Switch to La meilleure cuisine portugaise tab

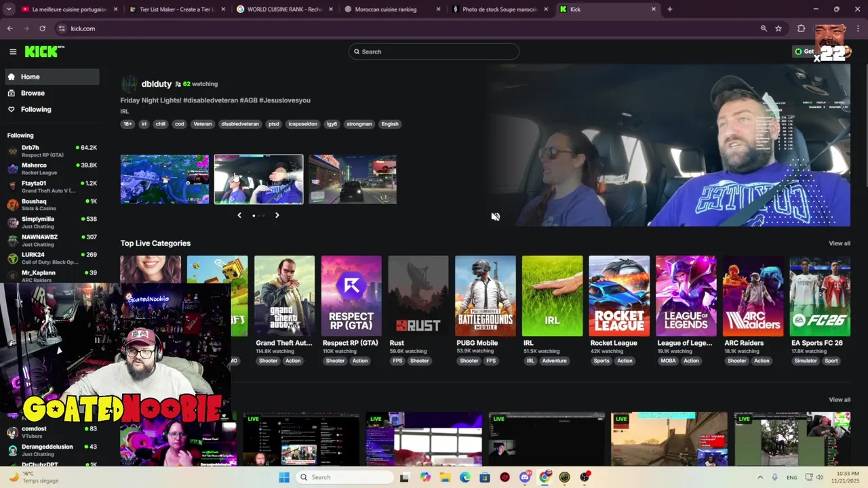pyautogui.click(x=69, y=9)
